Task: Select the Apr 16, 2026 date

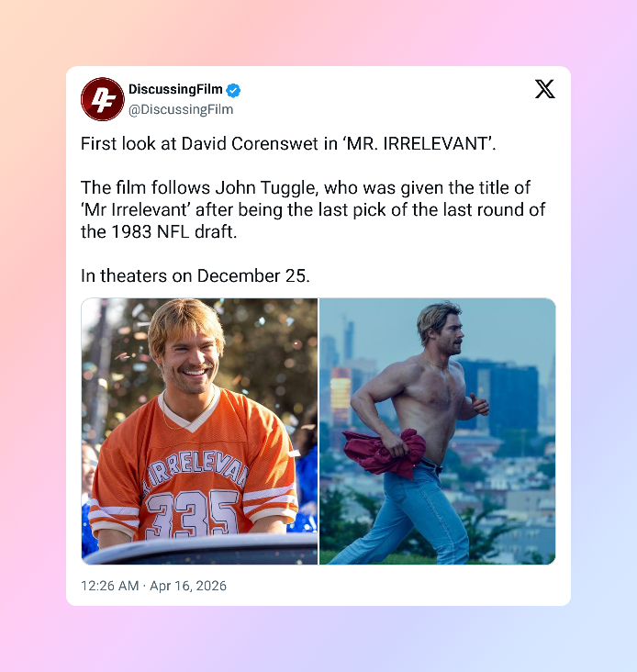Action: point(188,586)
